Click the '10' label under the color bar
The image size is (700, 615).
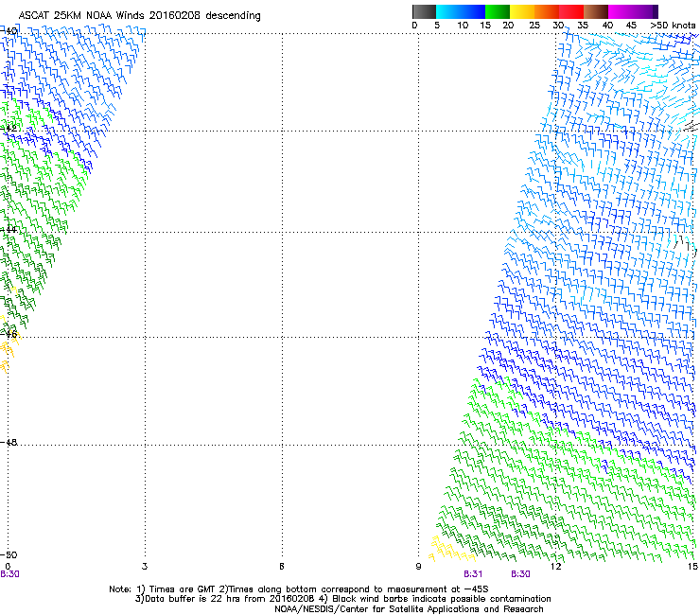coord(463,26)
